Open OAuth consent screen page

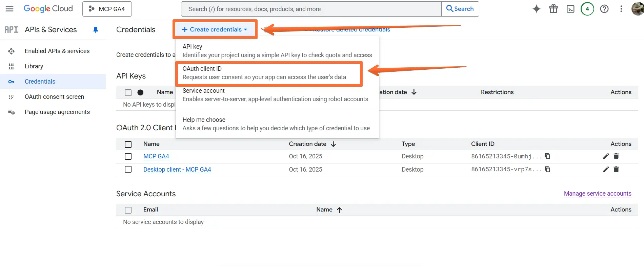[54, 97]
